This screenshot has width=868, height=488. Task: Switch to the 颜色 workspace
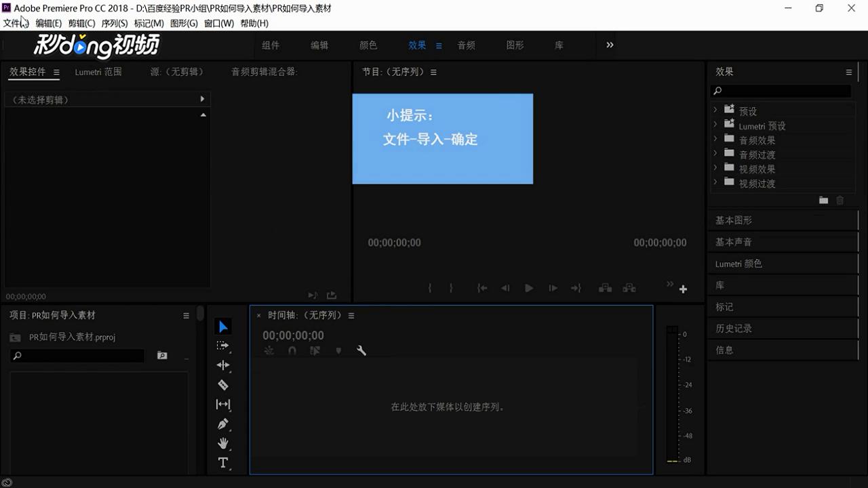pyautogui.click(x=368, y=45)
